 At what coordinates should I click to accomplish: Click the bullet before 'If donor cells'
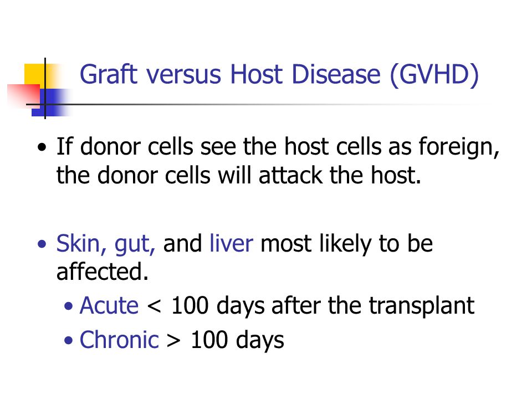42,147
